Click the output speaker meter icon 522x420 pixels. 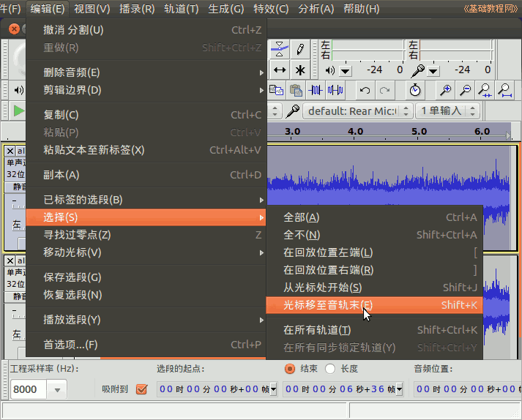[x=329, y=70]
